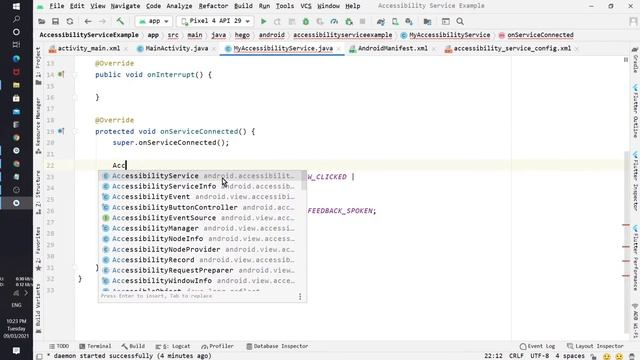The height and width of the screenshot is (360, 640).
Task: Open the Refactor menu
Action: tap(213, 6)
